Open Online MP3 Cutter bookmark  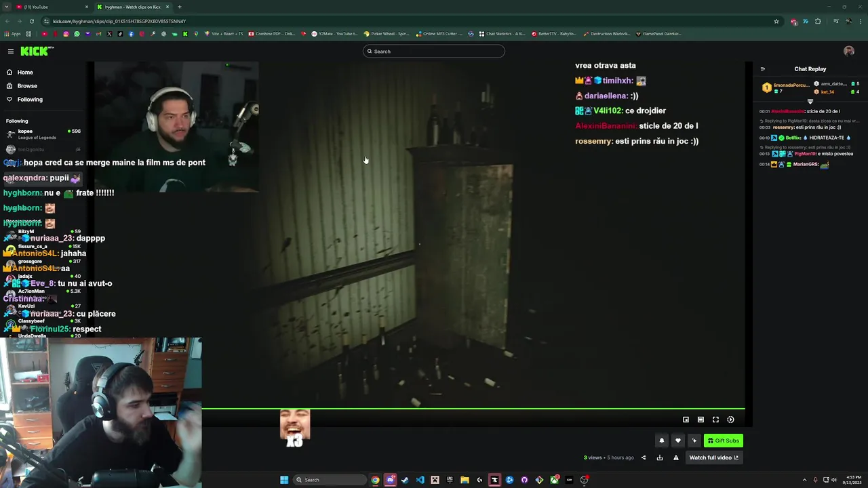click(439, 34)
